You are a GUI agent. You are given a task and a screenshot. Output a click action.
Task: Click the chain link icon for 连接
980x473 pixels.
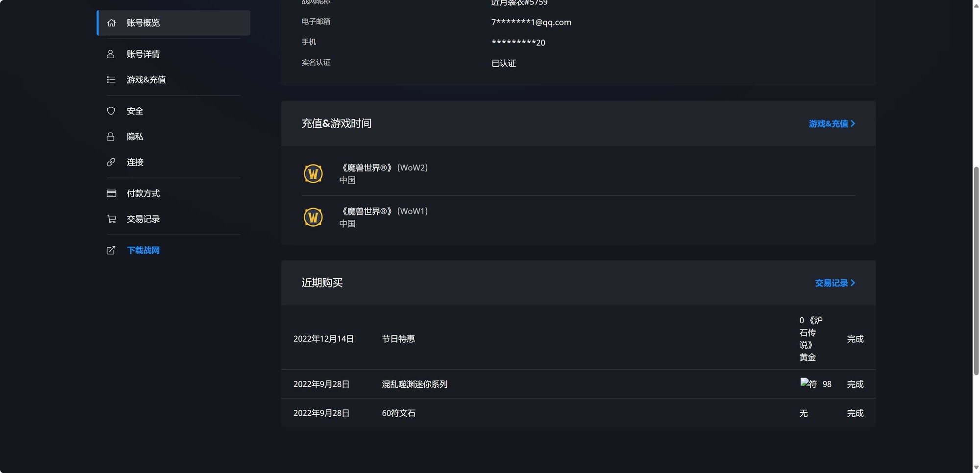tap(111, 162)
